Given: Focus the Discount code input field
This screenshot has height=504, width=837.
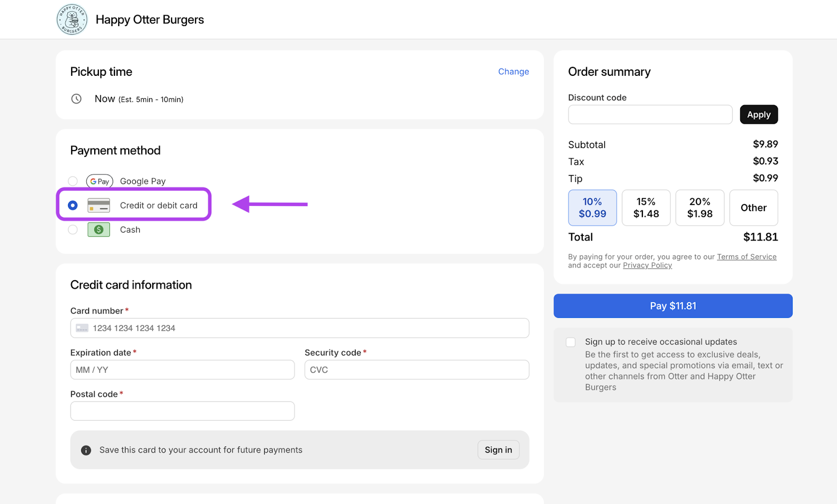Looking at the screenshot, I should click(650, 114).
